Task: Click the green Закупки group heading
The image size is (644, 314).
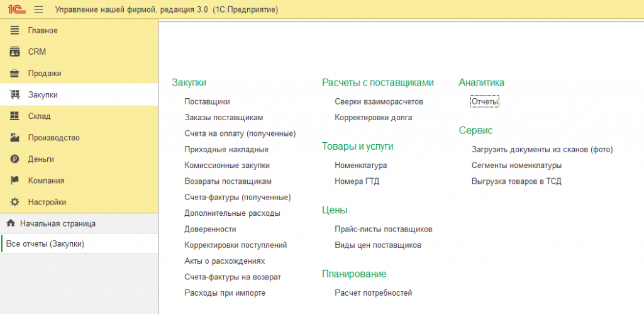Action: [189, 82]
